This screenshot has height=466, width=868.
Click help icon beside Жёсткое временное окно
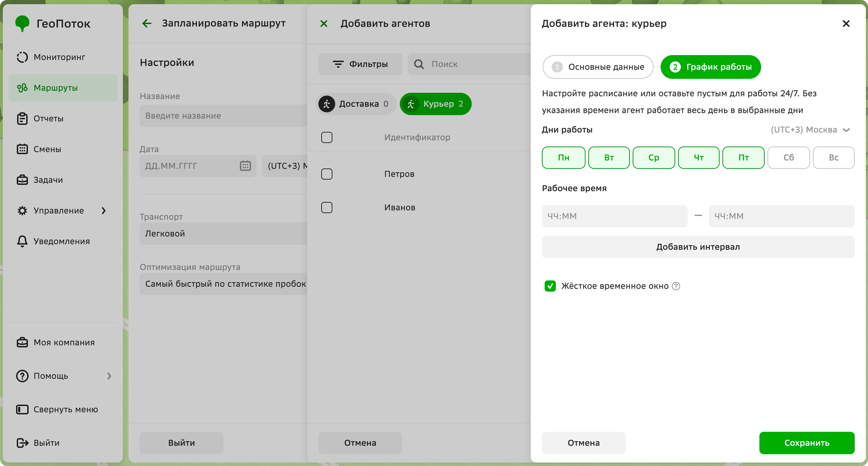tap(676, 286)
